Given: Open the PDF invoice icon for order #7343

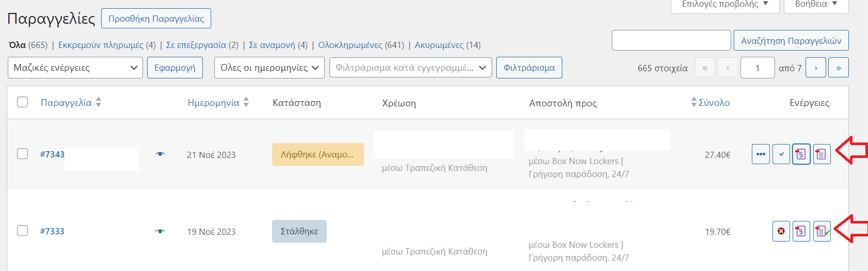Looking at the screenshot, I should (801, 154).
